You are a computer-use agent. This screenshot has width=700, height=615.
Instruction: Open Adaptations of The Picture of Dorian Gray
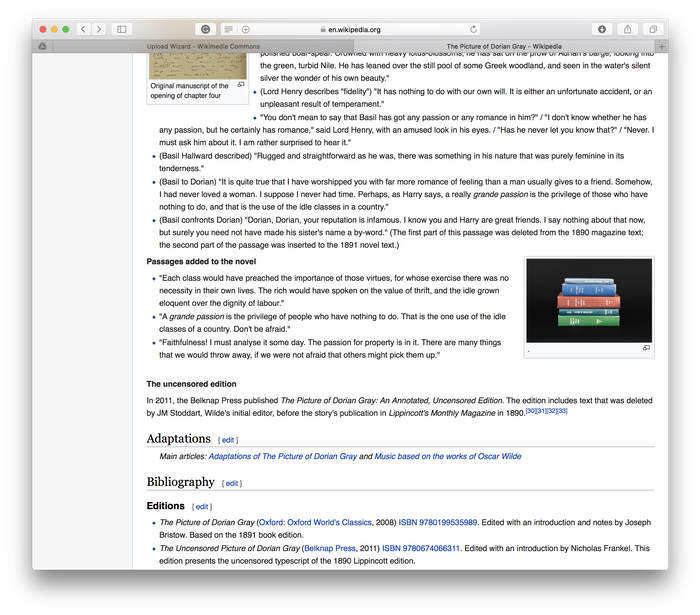tap(283, 456)
